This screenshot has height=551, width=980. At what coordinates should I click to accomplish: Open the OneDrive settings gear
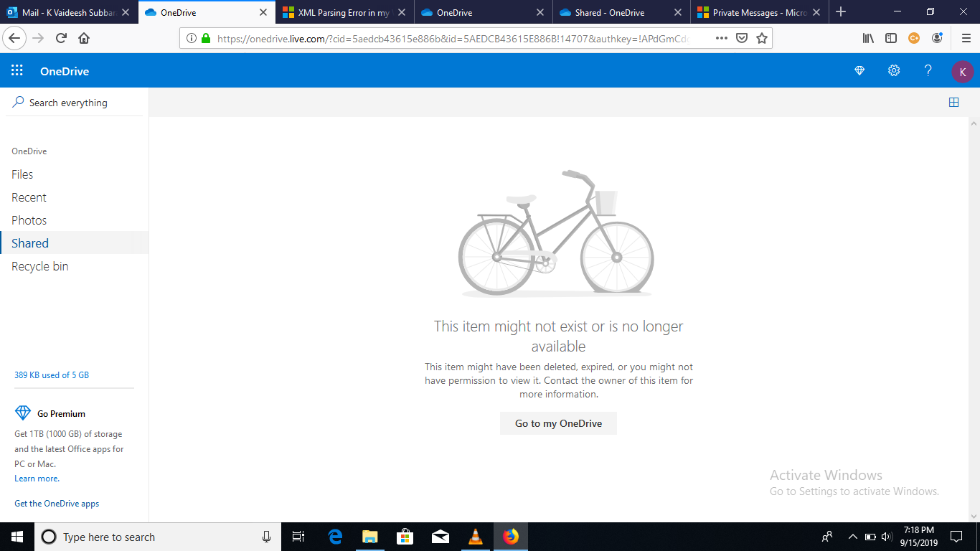(x=894, y=70)
